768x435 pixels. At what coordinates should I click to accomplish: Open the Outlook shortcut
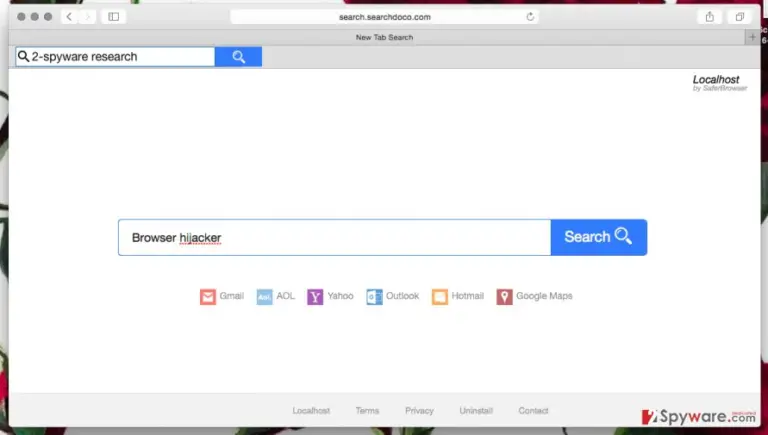[393, 296]
